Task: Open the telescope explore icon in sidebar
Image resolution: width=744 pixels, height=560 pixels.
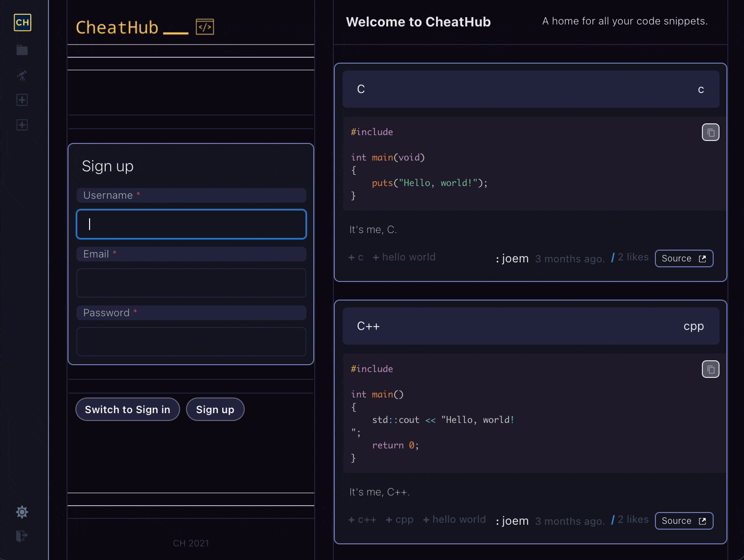Action: (22, 75)
